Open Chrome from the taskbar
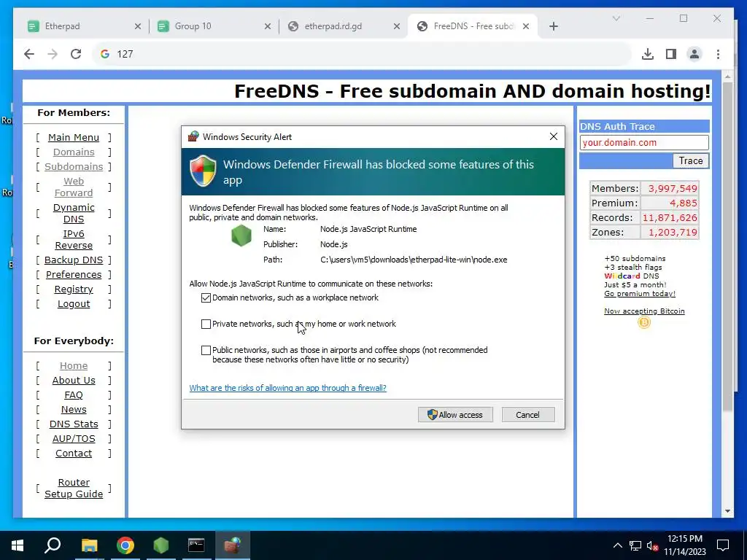 (x=125, y=545)
